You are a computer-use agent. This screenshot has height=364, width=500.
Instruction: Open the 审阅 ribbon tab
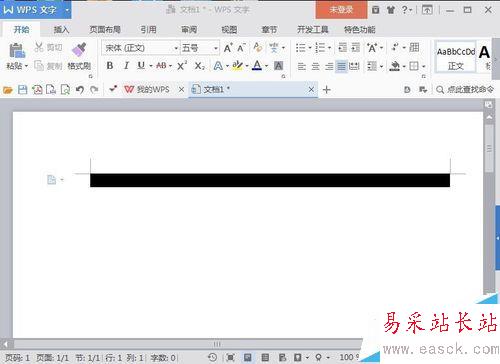tap(189, 30)
